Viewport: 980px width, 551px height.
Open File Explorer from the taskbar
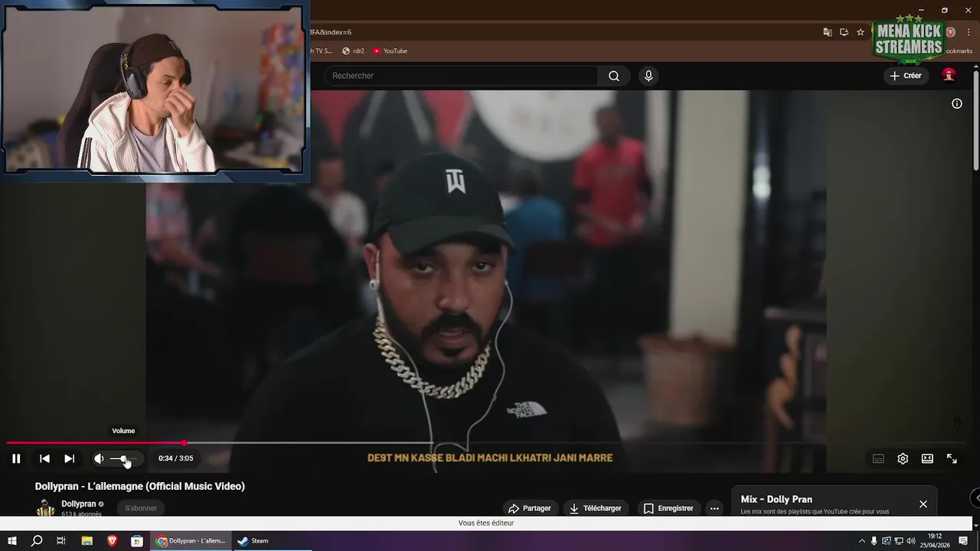[87, 541]
